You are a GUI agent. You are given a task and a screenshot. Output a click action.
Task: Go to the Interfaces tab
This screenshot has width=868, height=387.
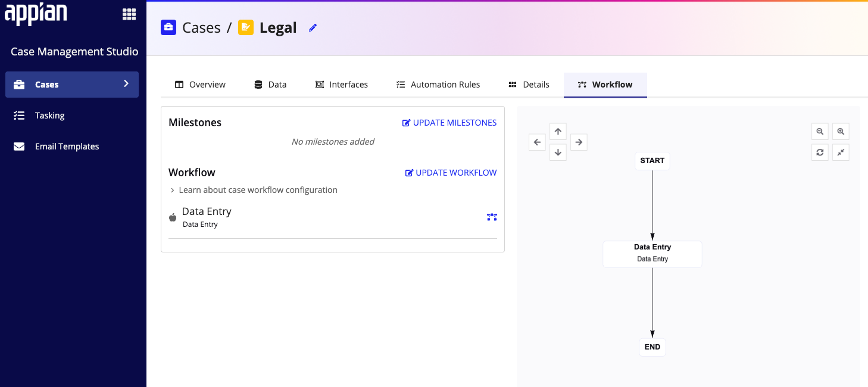click(x=342, y=85)
